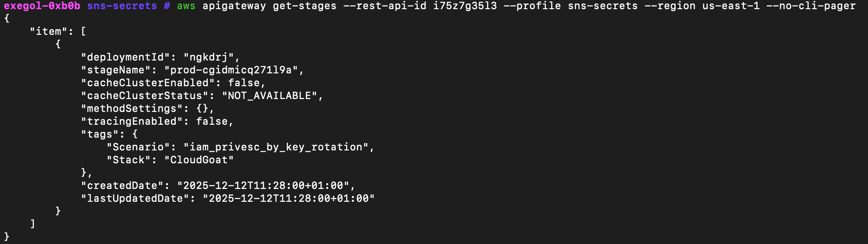Click the createdDate timestamp value

tap(263, 186)
